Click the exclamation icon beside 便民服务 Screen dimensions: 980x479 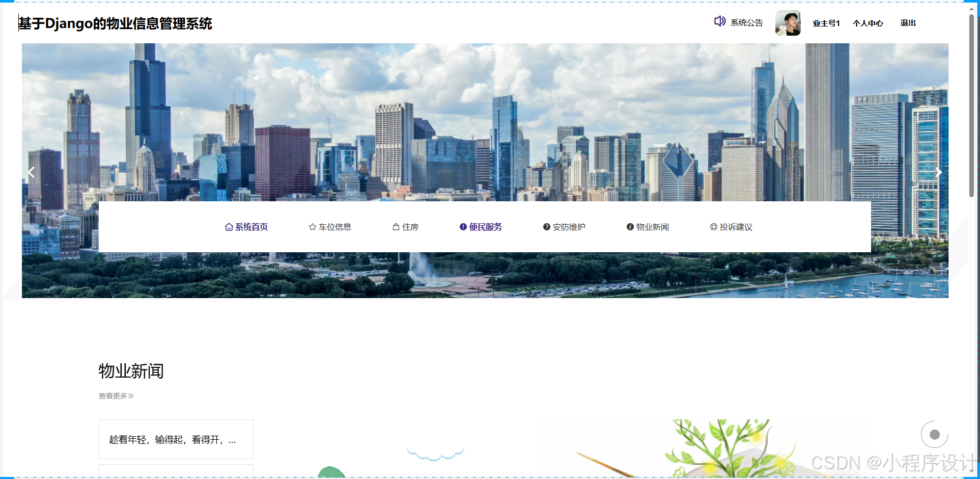pos(463,227)
